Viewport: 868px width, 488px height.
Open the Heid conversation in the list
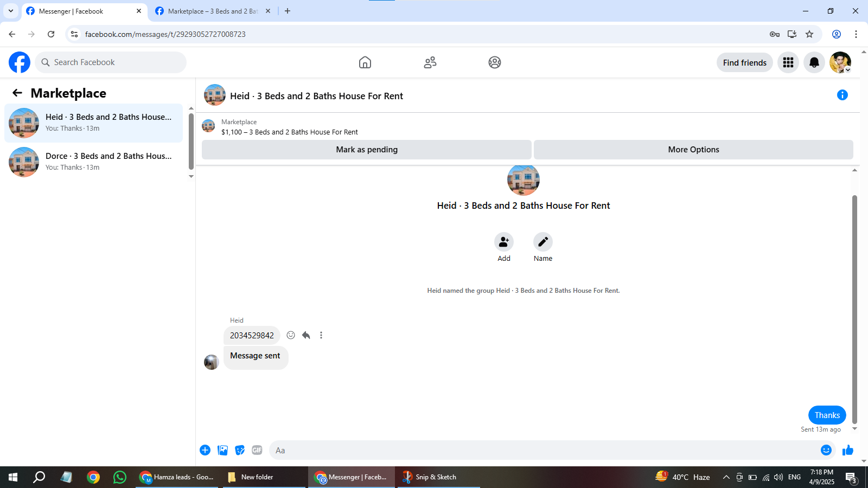[94, 123]
